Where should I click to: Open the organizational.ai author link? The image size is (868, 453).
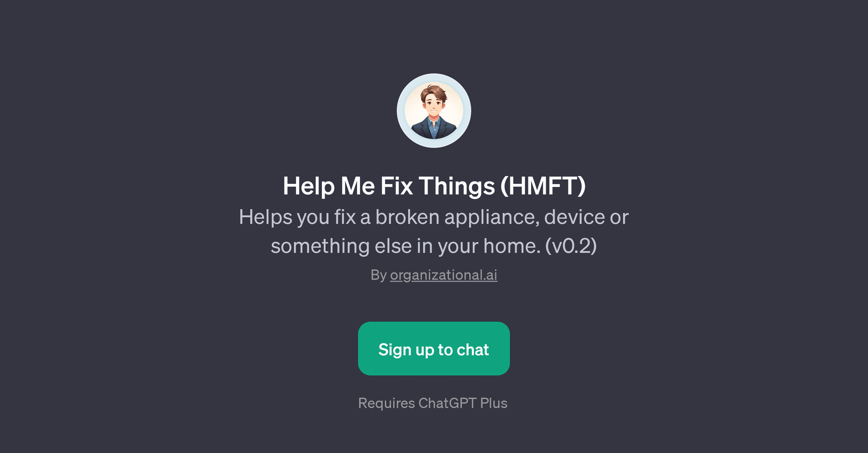tap(443, 275)
